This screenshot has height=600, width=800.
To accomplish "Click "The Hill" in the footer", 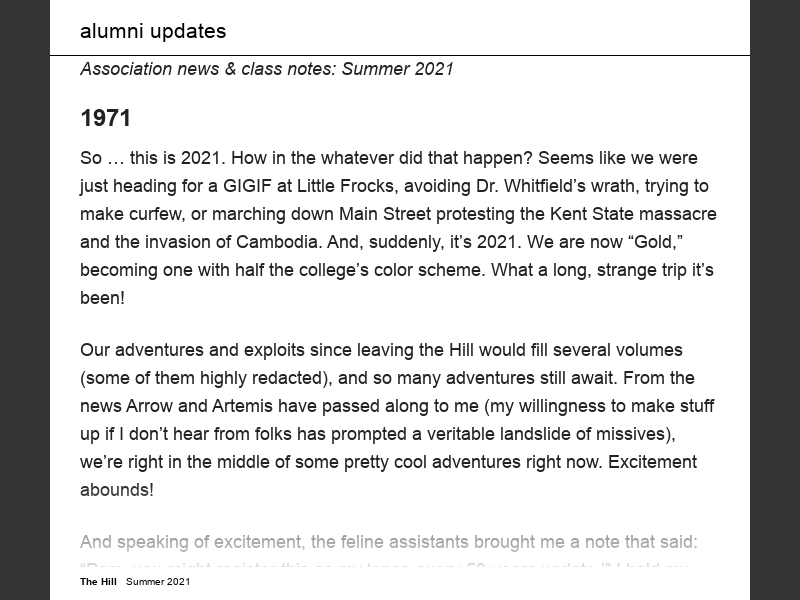I will [99, 581].
